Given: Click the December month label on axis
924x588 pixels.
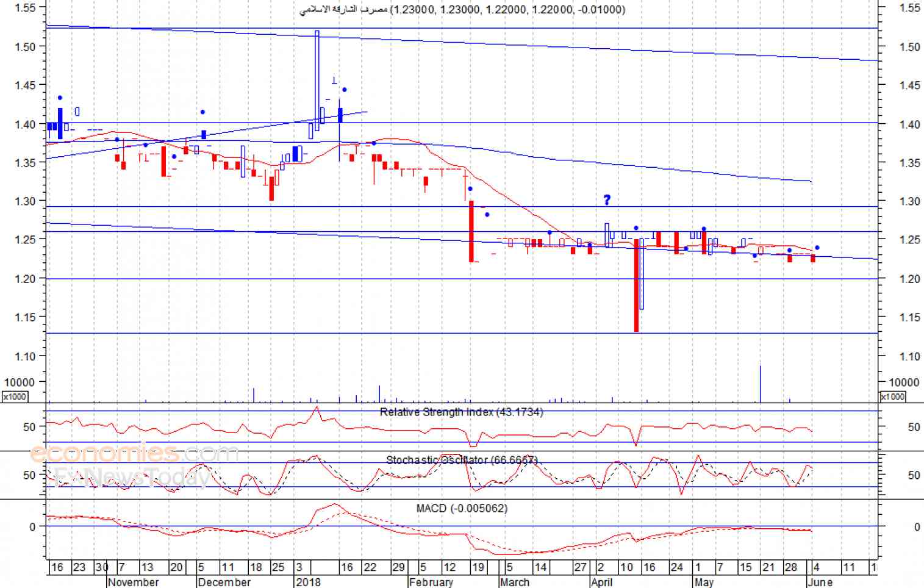Looking at the screenshot, I should [x=224, y=582].
